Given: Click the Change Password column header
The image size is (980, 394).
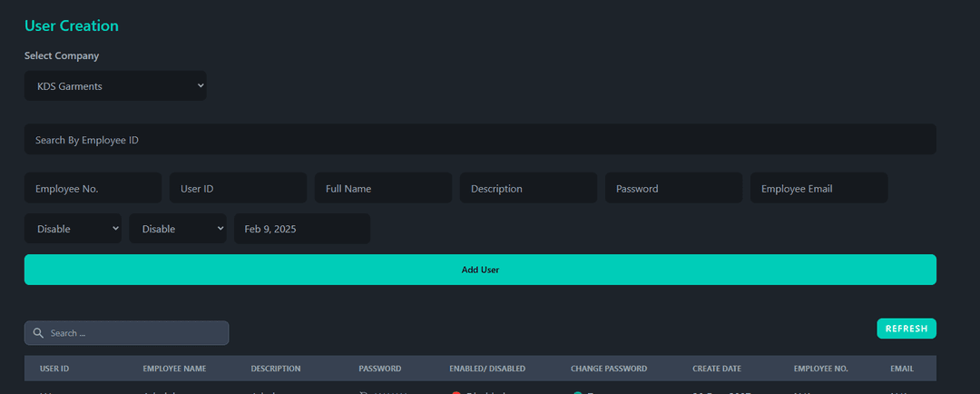Looking at the screenshot, I should point(608,369).
